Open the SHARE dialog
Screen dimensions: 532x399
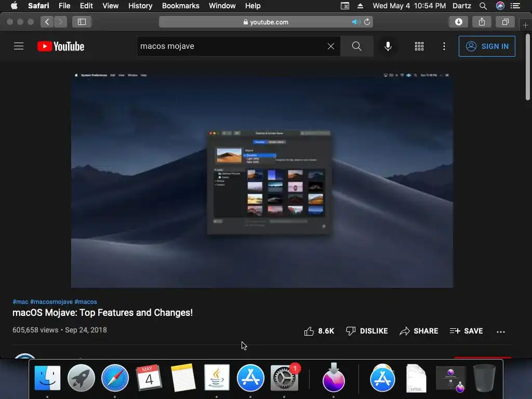[x=419, y=331]
